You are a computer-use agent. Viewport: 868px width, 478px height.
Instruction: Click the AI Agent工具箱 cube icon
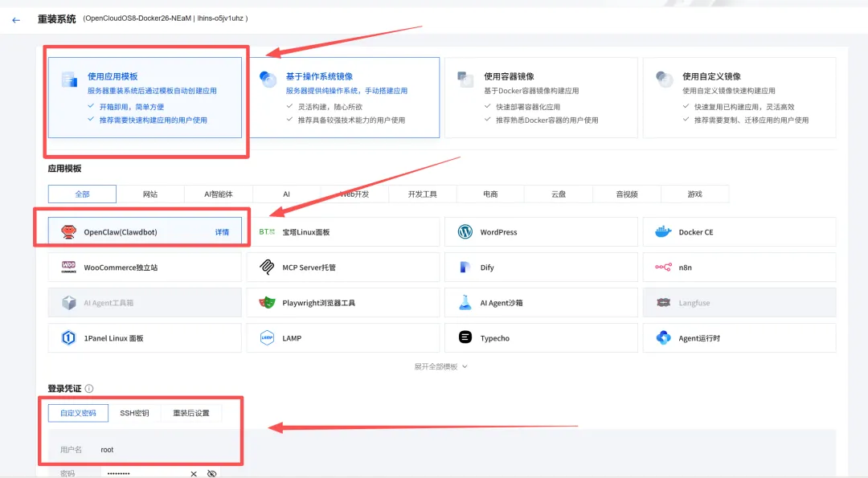coord(68,303)
